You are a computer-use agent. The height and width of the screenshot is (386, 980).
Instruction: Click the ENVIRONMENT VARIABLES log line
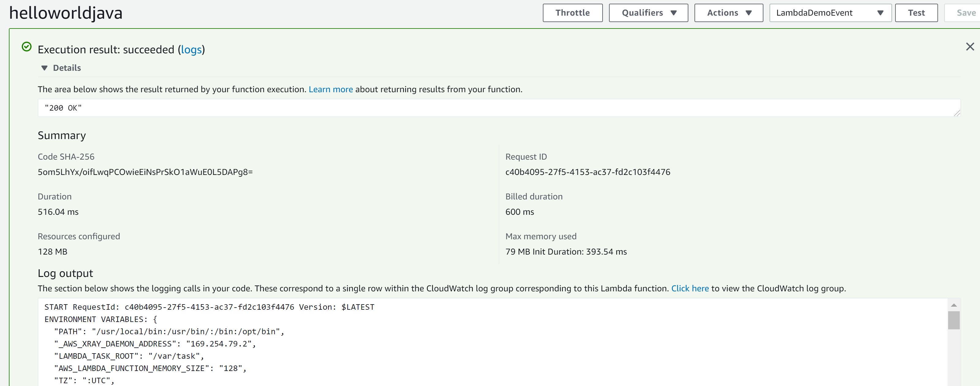click(x=100, y=320)
